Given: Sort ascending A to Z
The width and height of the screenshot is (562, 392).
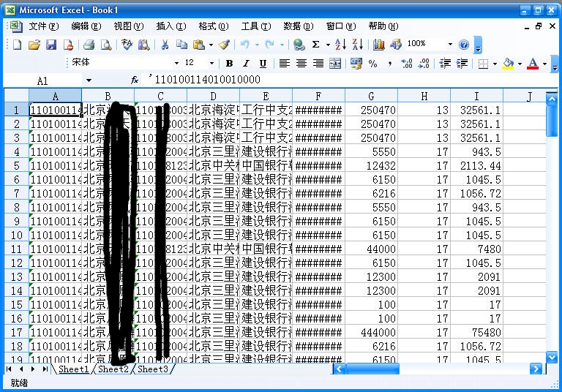Looking at the screenshot, I should (x=340, y=45).
